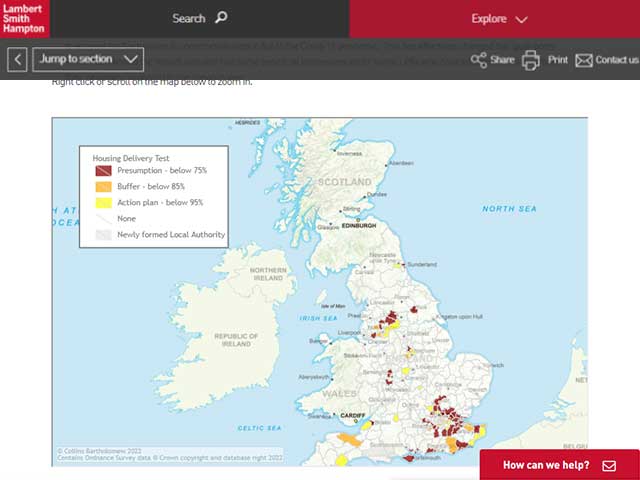Click the NORTHERN IRELAND map label
The height and width of the screenshot is (480, 640).
[x=268, y=274]
